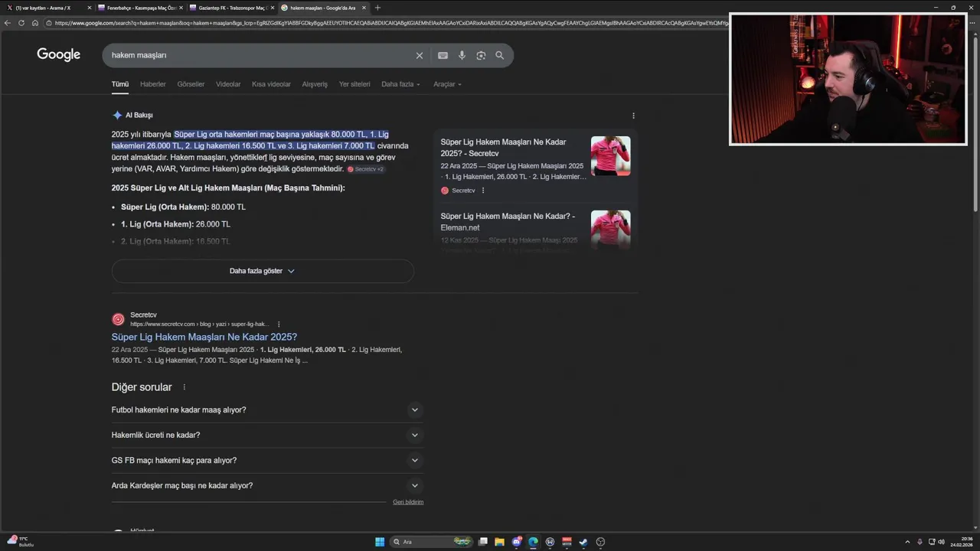
Task: Start voice search with the microphone icon
Action: (462, 55)
